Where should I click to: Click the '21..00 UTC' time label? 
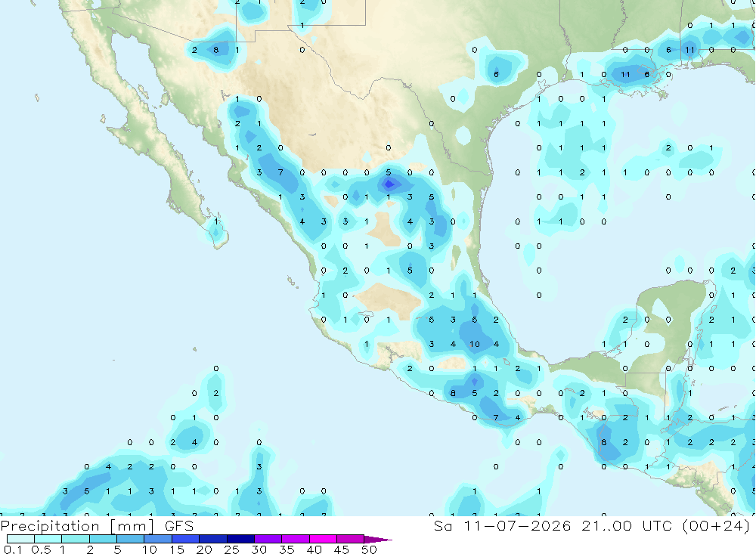(627, 525)
